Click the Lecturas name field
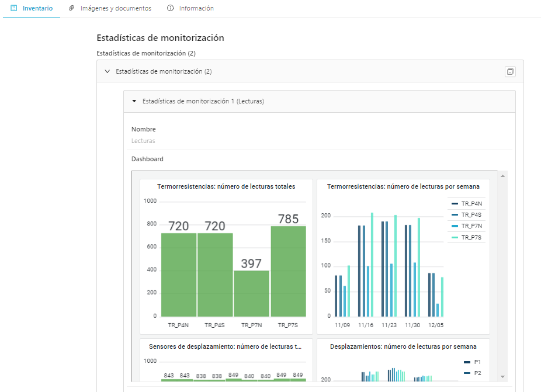Screen dimensions: 541x392 (143, 141)
